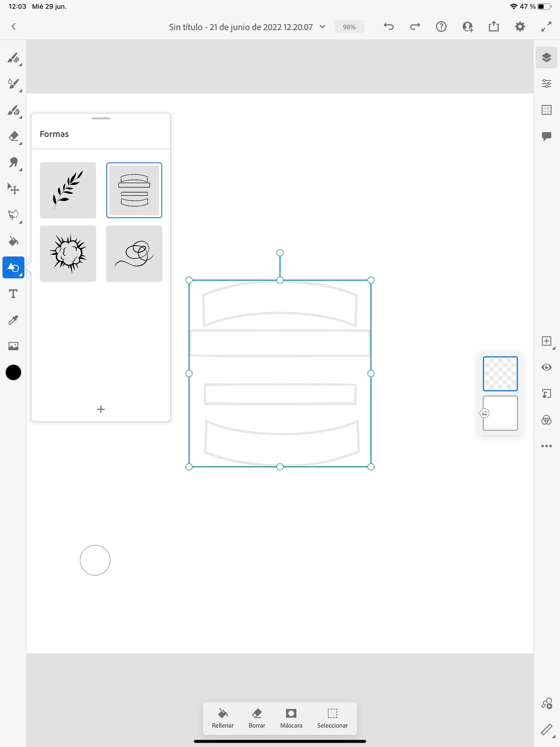Toggle fullscreen mode arrows
The width and height of the screenshot is (560, 747).
coord(546,27)
